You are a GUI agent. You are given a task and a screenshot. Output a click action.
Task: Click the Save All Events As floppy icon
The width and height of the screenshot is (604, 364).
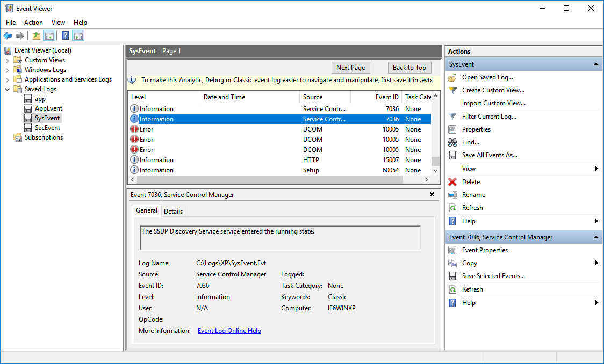452,155
